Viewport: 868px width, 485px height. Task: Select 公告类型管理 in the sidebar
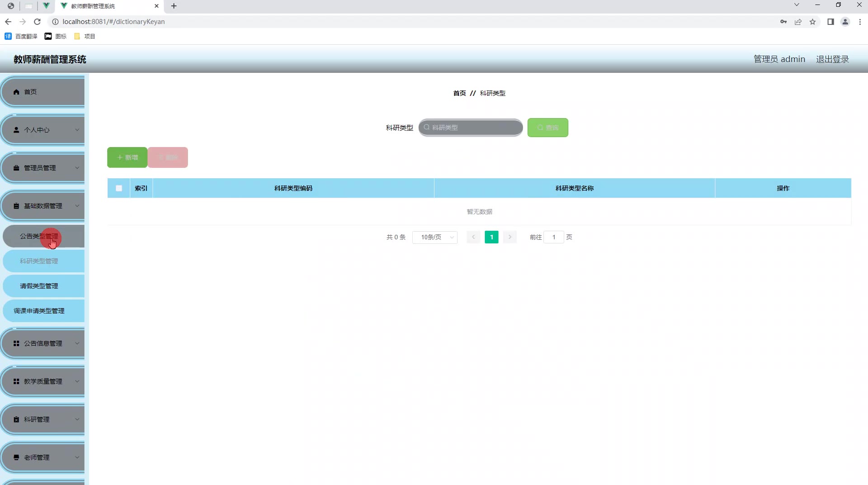point(43,236)
